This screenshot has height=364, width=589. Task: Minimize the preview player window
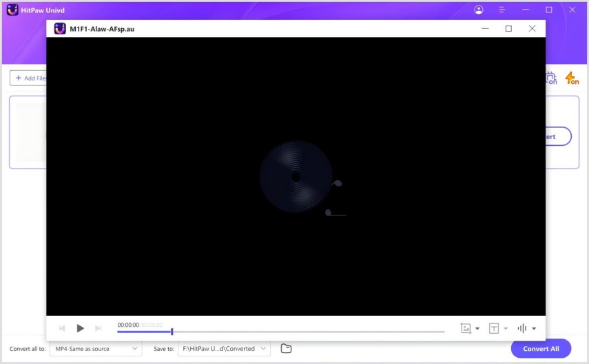click(486, 28)
